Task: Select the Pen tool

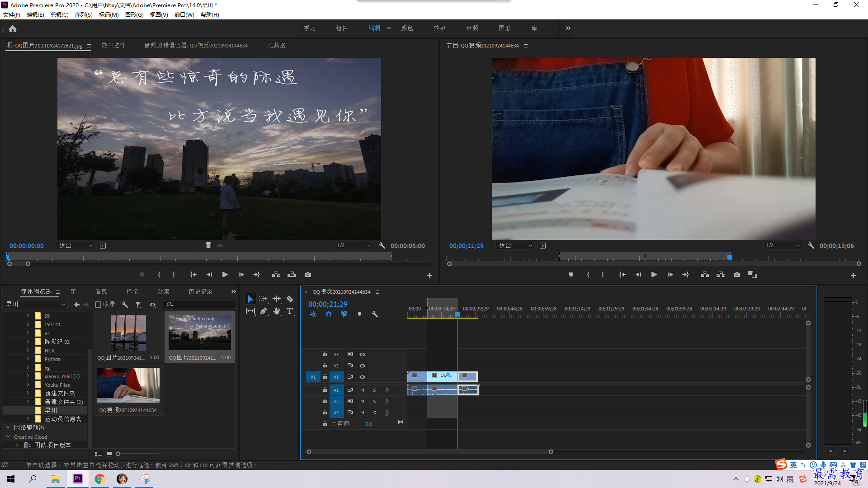Action: click(263, 311)
